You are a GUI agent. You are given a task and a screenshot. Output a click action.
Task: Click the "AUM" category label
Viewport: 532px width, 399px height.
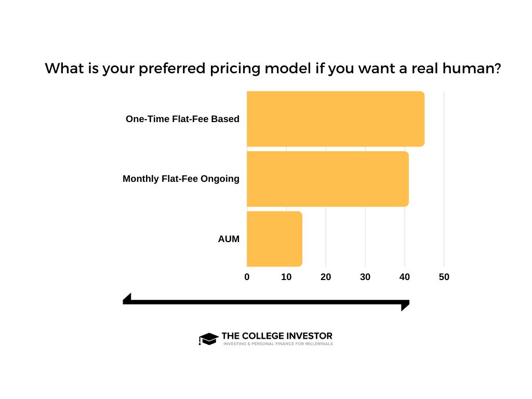point(229,239)
